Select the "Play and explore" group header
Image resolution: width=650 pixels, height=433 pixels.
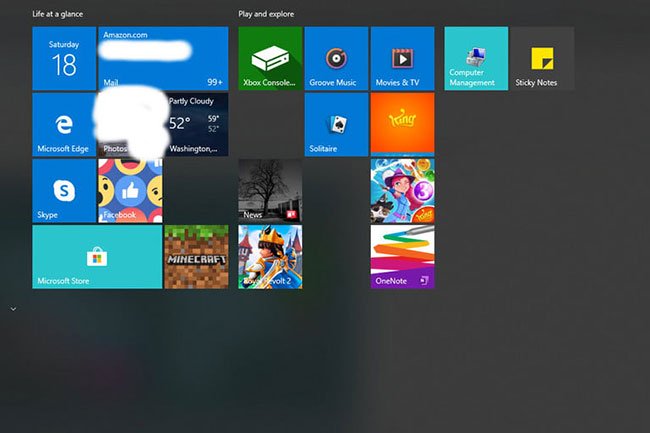(x=266, y=14)
